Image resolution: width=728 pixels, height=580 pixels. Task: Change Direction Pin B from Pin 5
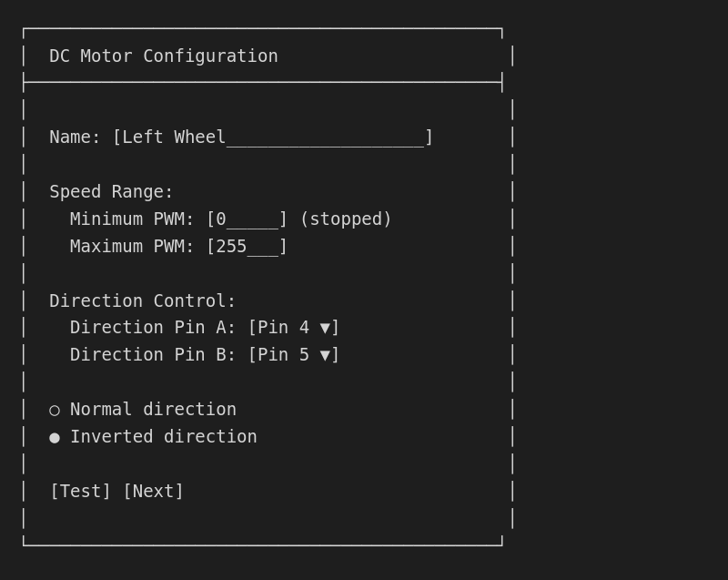pos(294,354)
